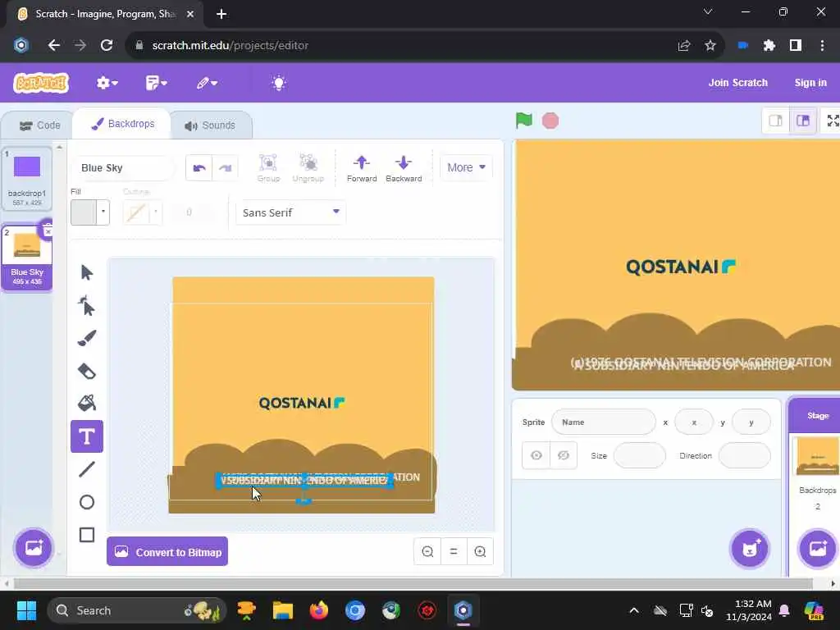Choose a Sprite with the cat button
Viewport: 840px width, 630px height.
tap(750, 548)
